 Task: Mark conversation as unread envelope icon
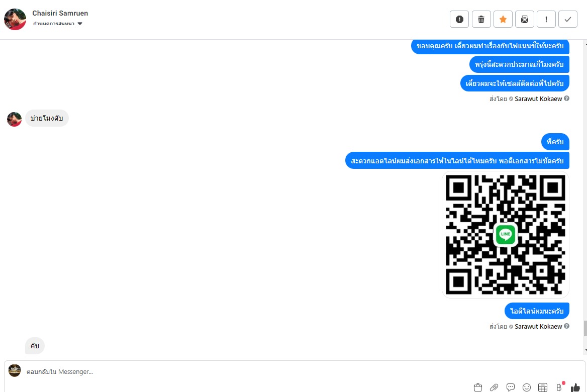point(525,19)
